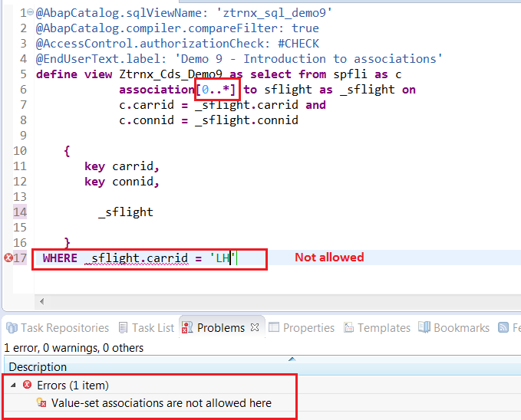Click the error marker on line 17
Viewport: 521px width, 420px height.
[x=8, y=258]
